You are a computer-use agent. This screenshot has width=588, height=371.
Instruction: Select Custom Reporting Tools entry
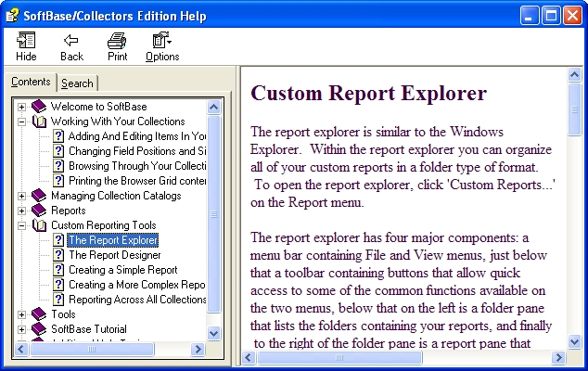tap(104, 225)
